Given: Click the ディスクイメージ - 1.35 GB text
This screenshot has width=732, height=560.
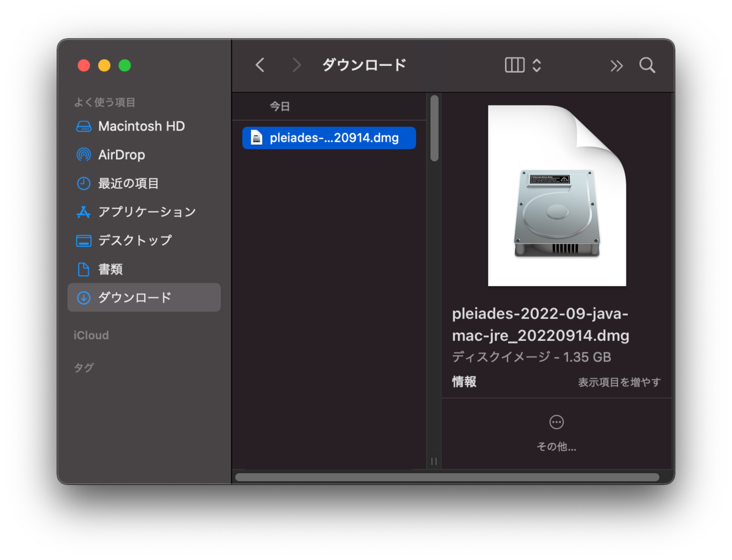Looking at the screenshot, I should click(x=531, y=357).
